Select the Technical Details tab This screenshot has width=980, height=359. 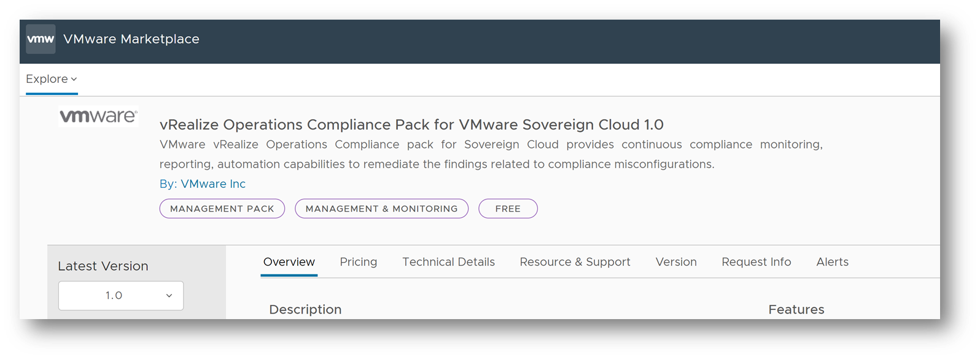(x=448, y=262)
